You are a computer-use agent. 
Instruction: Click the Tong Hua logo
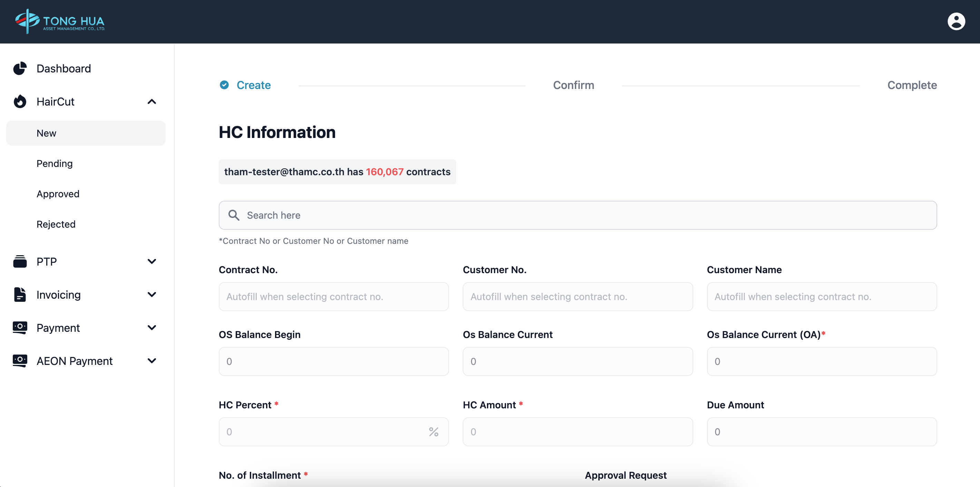click(x=60, y=21)
